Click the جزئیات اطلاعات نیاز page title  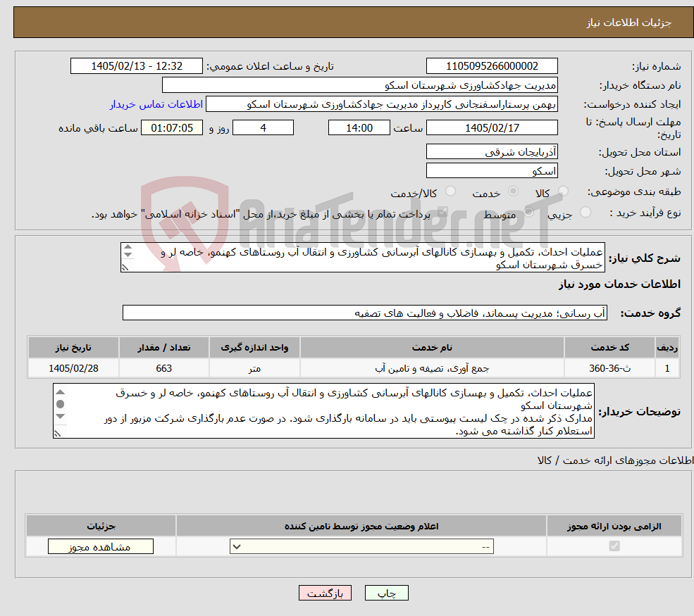click(629, 23)
